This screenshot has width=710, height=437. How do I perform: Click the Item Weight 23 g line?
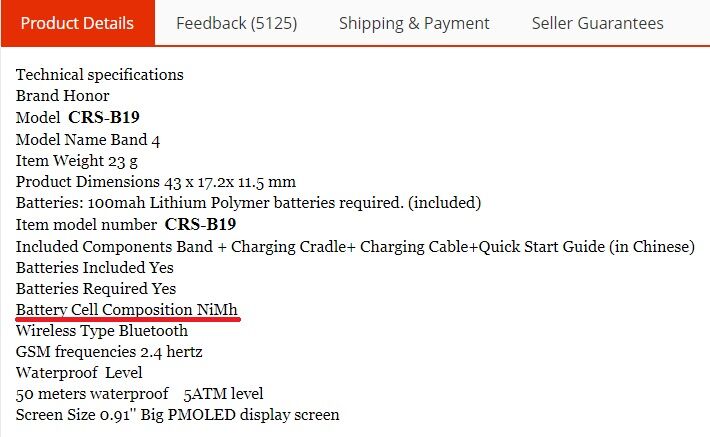click(x=77, y=161)
